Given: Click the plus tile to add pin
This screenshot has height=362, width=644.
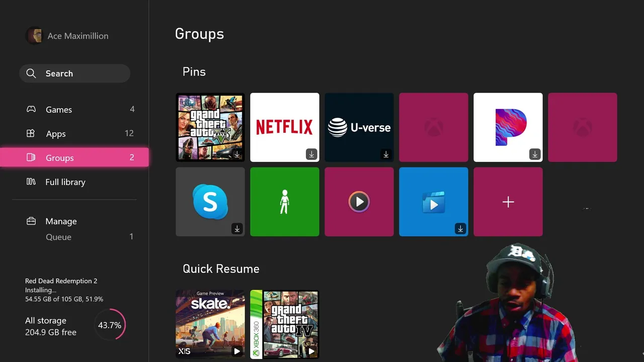Looking at the screenshot, I should click(508, 202).
